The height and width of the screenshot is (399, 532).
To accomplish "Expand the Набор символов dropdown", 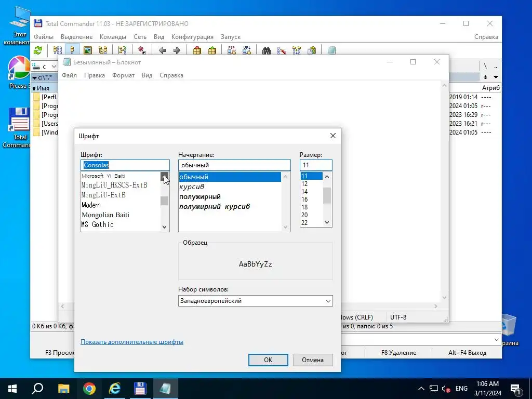I will tap(328, 301).
